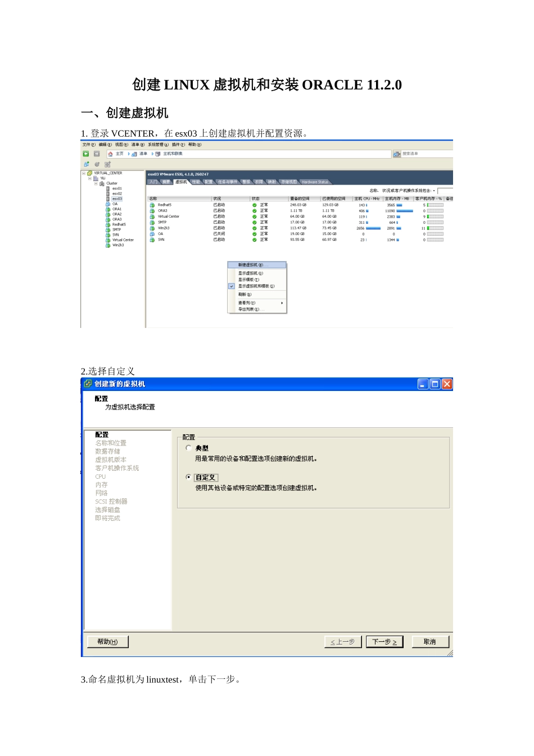
Task: Choose 新建虚拟机 from context menu
Action: [x=257, y=265]
